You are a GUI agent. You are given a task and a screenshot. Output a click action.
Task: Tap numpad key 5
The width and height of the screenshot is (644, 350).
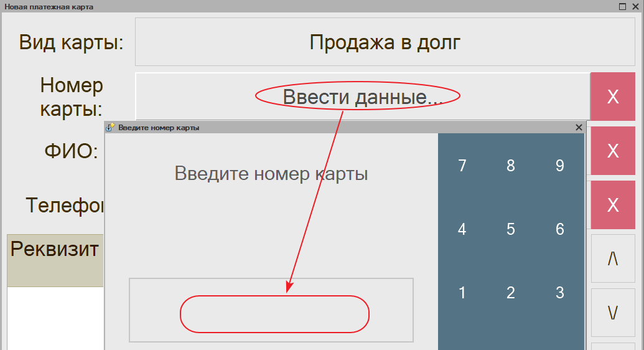pyautogui.click(x=511, y=229)
